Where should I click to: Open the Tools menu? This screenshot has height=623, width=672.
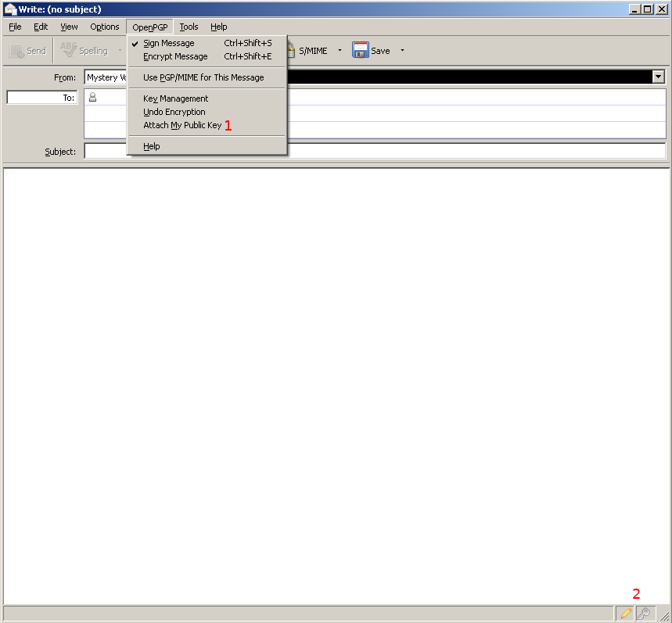click(x=189, y=27)
